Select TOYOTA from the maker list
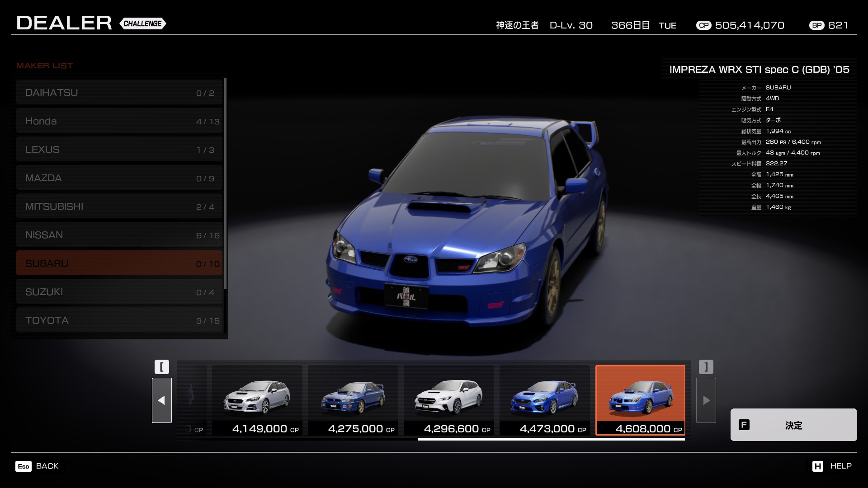The width and height of the screenshot is (868, 488). click(x=119, y=320)
